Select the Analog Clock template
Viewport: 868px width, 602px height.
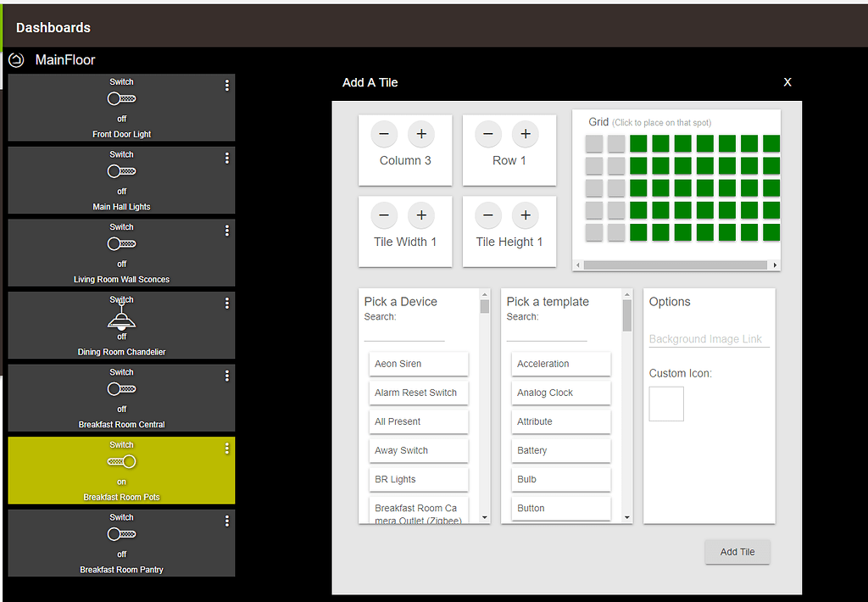(560, 393)
